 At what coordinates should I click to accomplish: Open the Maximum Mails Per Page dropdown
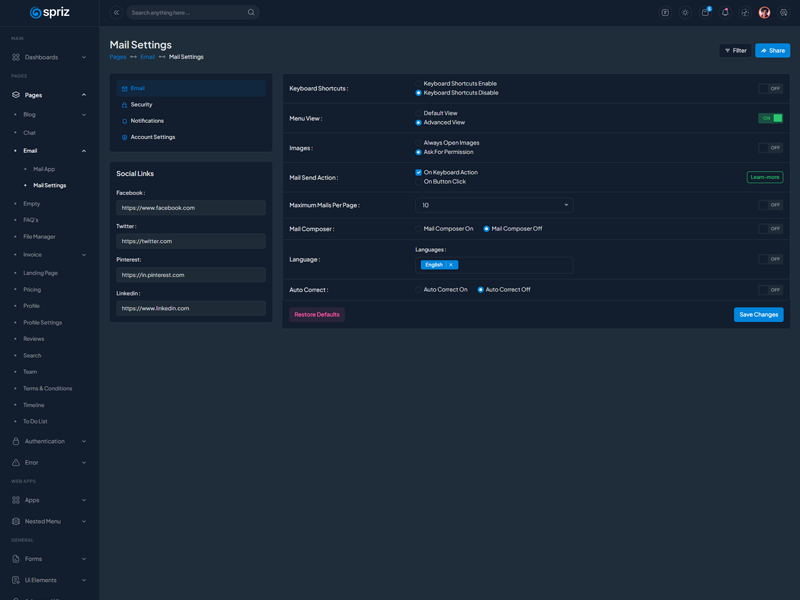493,205
